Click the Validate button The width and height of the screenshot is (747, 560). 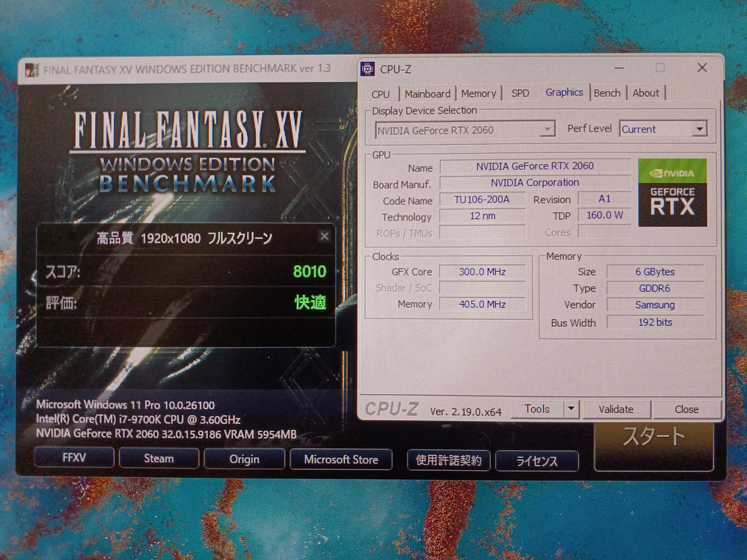tap(616, 409)
